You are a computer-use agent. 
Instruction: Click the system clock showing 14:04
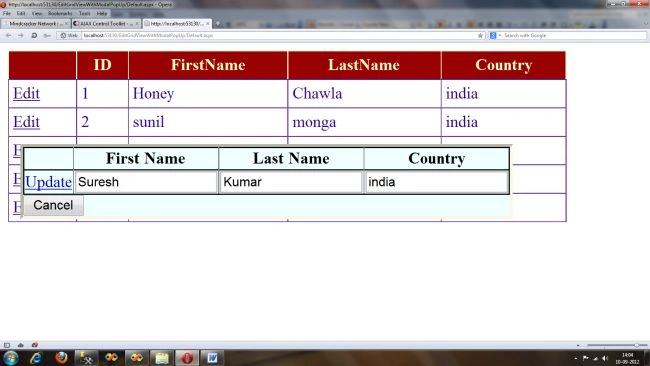(x=628, y=355)
